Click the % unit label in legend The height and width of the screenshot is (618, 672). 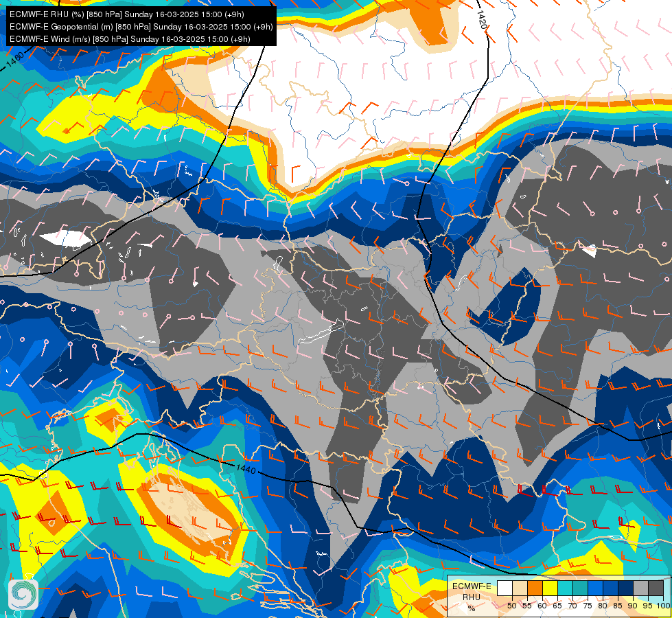pyautogui.click(x=472, y=608)
